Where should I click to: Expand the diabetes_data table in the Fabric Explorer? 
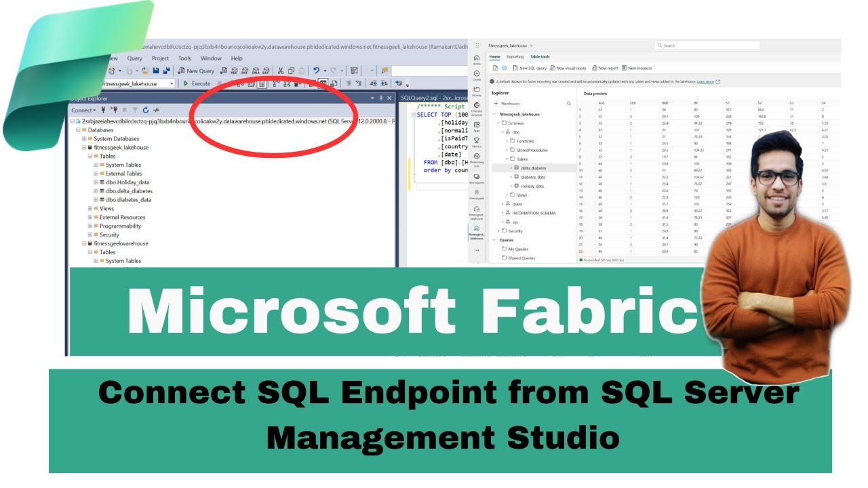[511, 177]
